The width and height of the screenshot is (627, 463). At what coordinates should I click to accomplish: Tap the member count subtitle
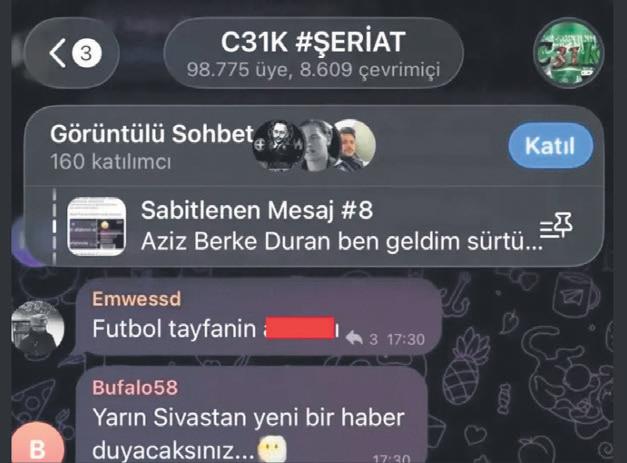[314, 70]
